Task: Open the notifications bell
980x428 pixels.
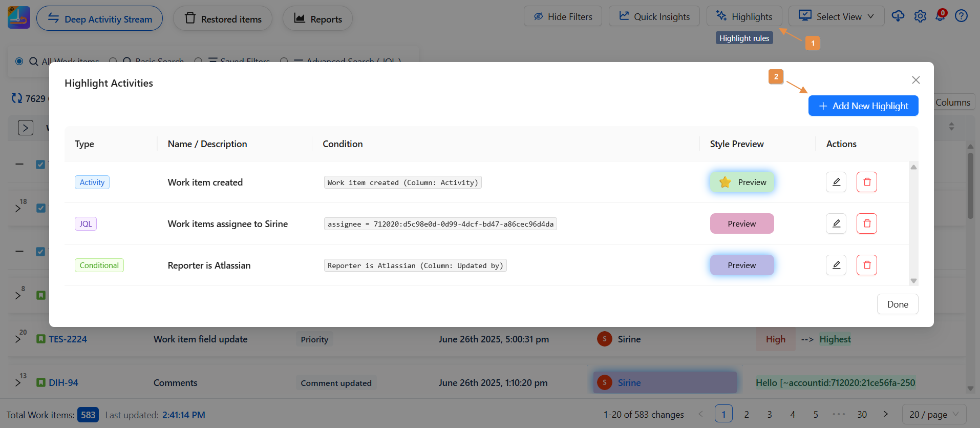Action: (x=940, y=16)
